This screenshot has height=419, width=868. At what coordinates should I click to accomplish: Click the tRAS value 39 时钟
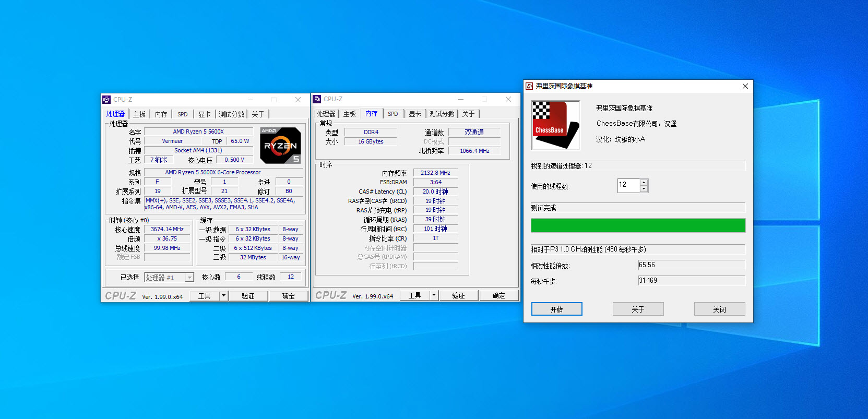[435, 220]
